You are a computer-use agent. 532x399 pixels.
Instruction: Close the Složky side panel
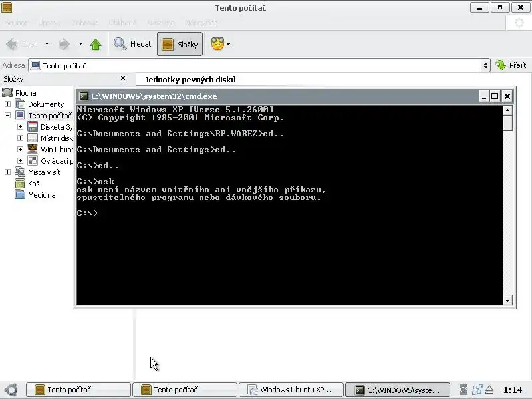pyautogui.click(x=123, y=78)
